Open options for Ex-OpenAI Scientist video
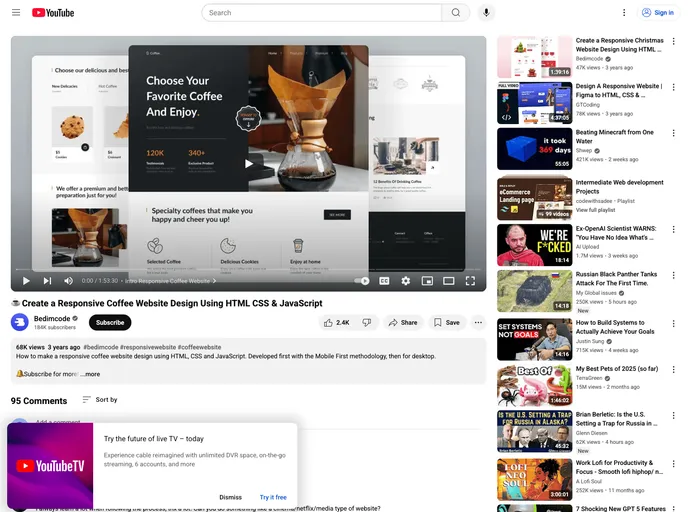Image resolution: width=688 pixels, height=512 pixels. [x=674, y=229]
